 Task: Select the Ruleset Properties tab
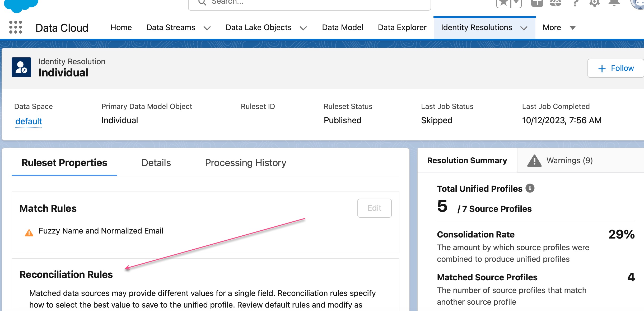pos(64,163)
